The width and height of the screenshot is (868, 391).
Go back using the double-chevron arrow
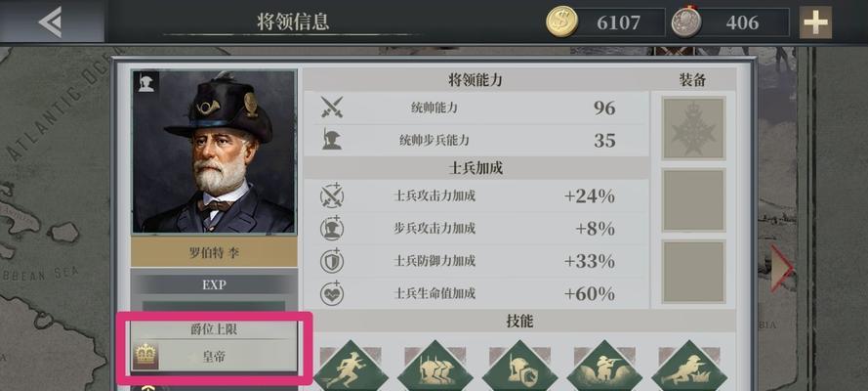(51, 22)
